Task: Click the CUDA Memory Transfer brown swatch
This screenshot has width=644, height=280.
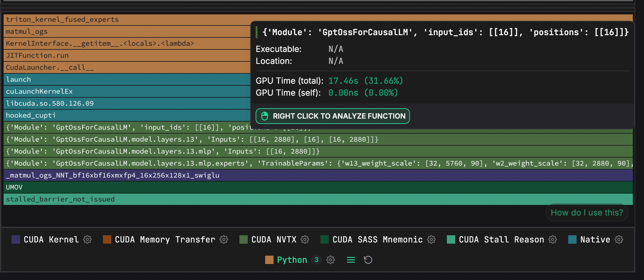Action: pyautogui.click(x=107, y=239)
